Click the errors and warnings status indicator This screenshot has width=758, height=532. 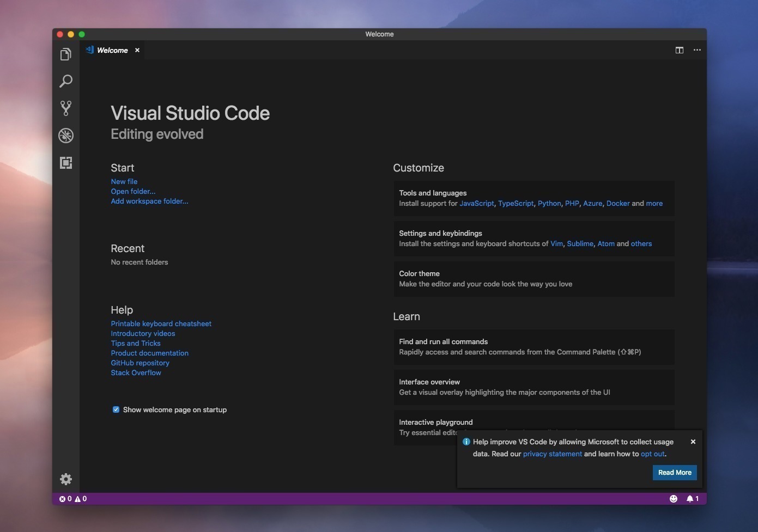tap(73, 499)
